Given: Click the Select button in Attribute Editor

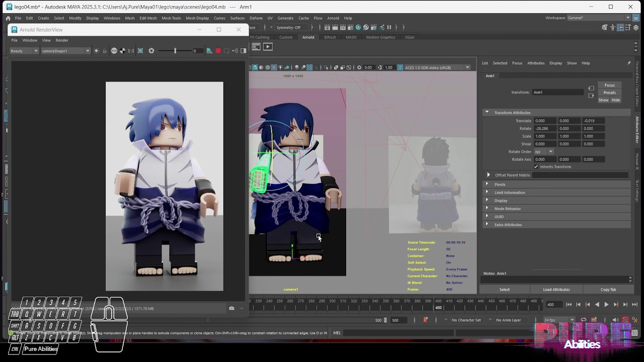Looking at the screenshot, I should click(x=505, y=290).
